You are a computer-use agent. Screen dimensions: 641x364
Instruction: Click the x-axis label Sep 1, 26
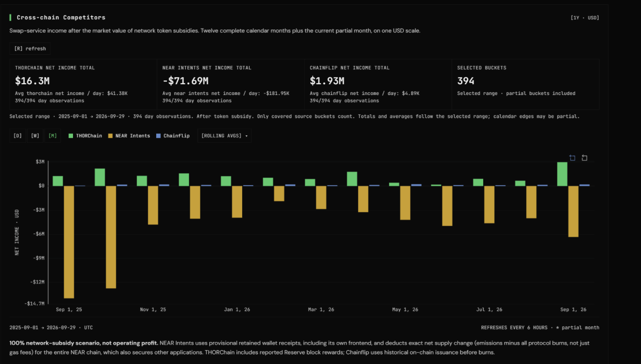573,310
